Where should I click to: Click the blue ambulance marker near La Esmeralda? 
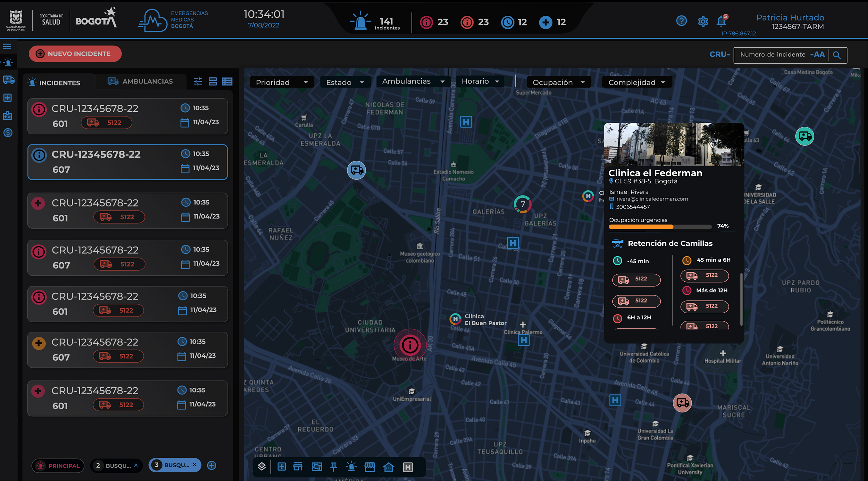click(356, 170)
